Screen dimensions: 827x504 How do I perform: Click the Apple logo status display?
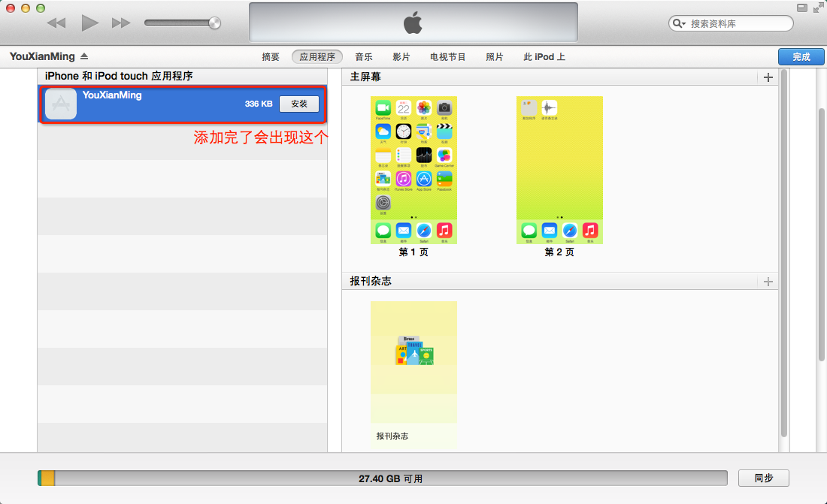pos(413,22)
